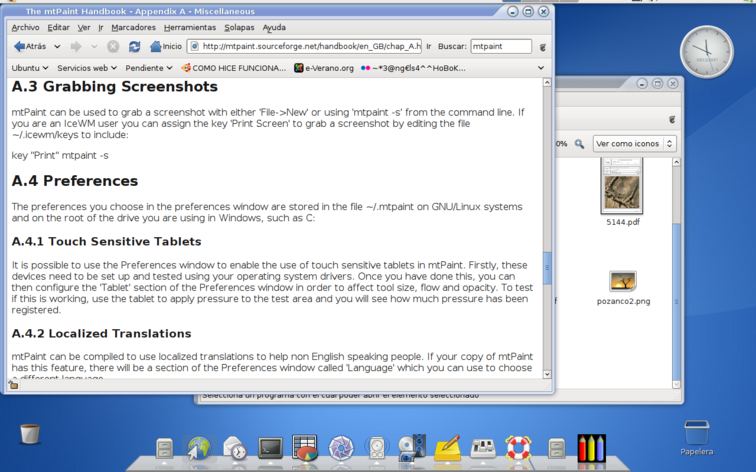756x472 pixels.
Task: Open the speaker audio dock icon
Action: [x=377, y=448]
